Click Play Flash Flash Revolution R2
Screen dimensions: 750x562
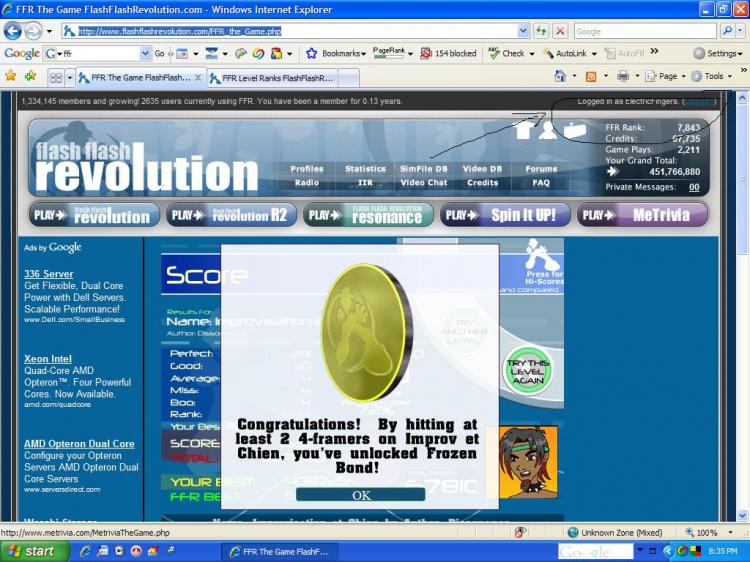point(232,215)
